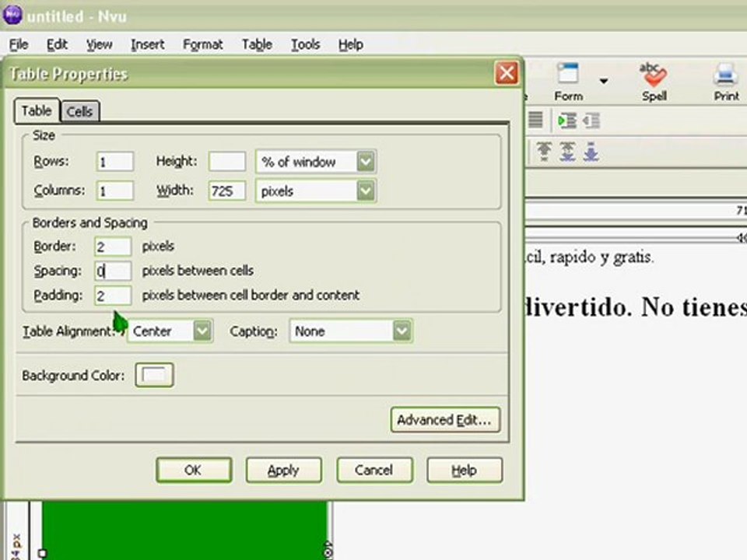747x560 pixels.
Task: Run the Spell check tool
Action: coord(654,82)
